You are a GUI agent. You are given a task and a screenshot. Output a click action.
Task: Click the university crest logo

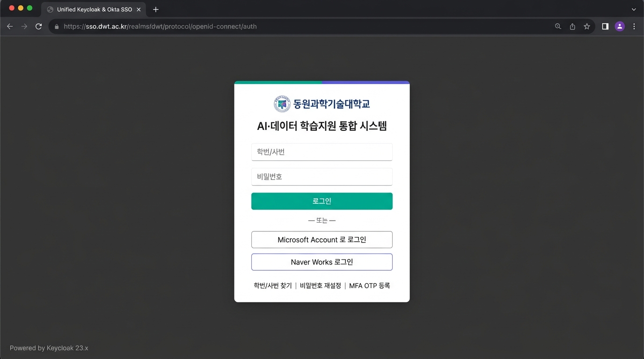tap(282, 104)
